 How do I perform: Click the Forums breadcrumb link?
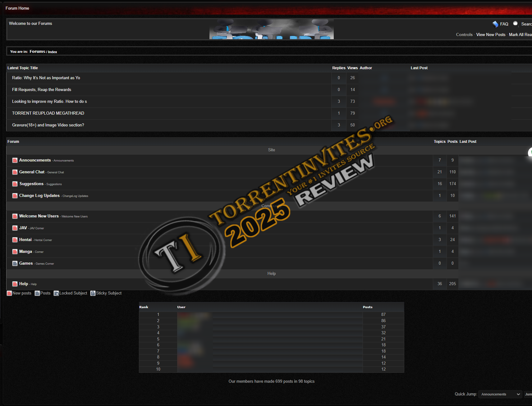tap(37, 52)
